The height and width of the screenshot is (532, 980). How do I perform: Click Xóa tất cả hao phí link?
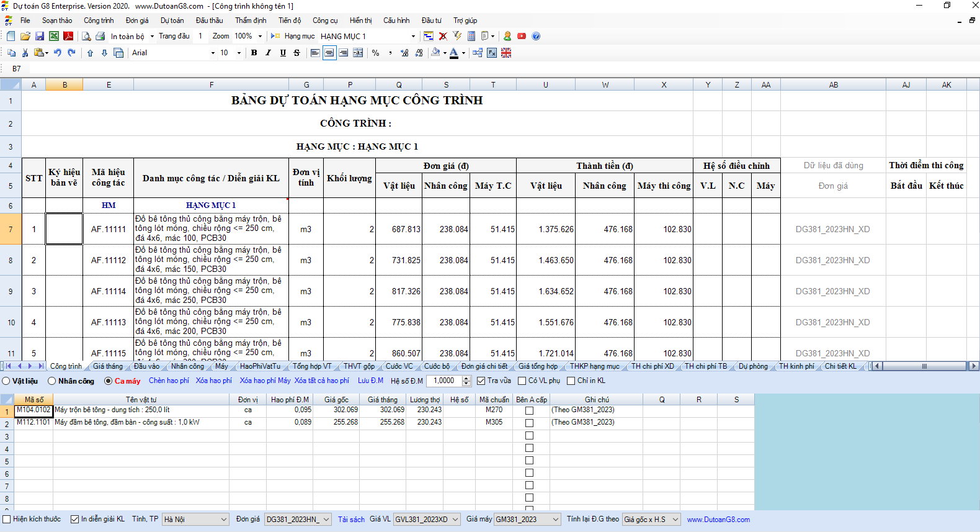[321, 381]
